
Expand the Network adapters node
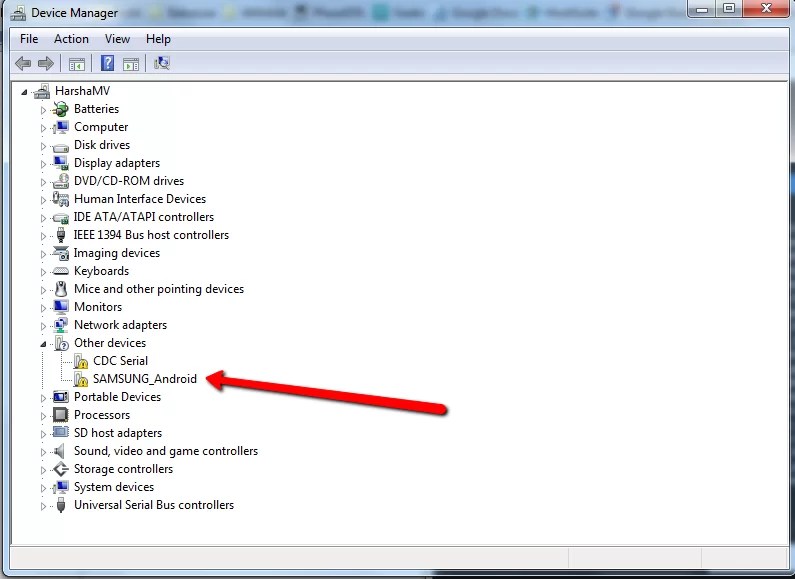(43, 326)
